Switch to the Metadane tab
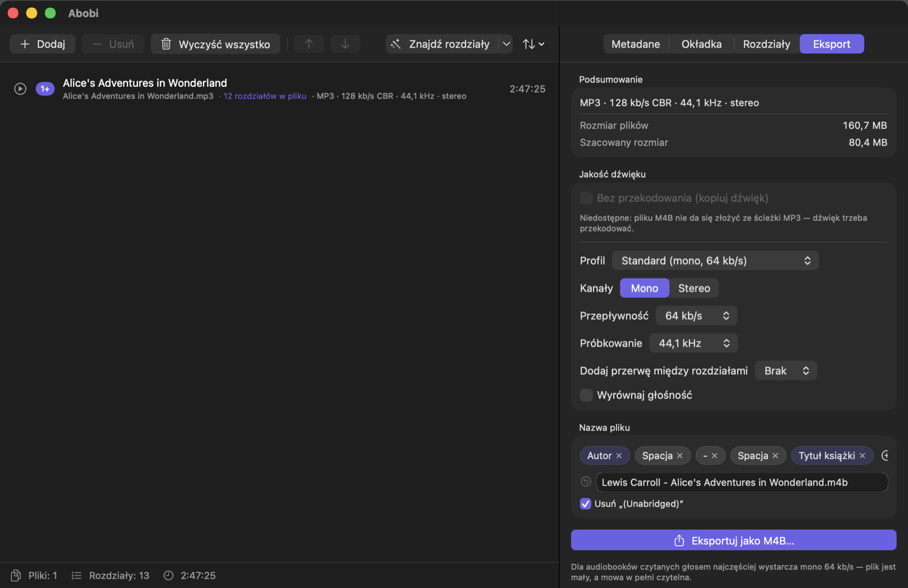This screenshot has width=908, height=588. [636, 44]
